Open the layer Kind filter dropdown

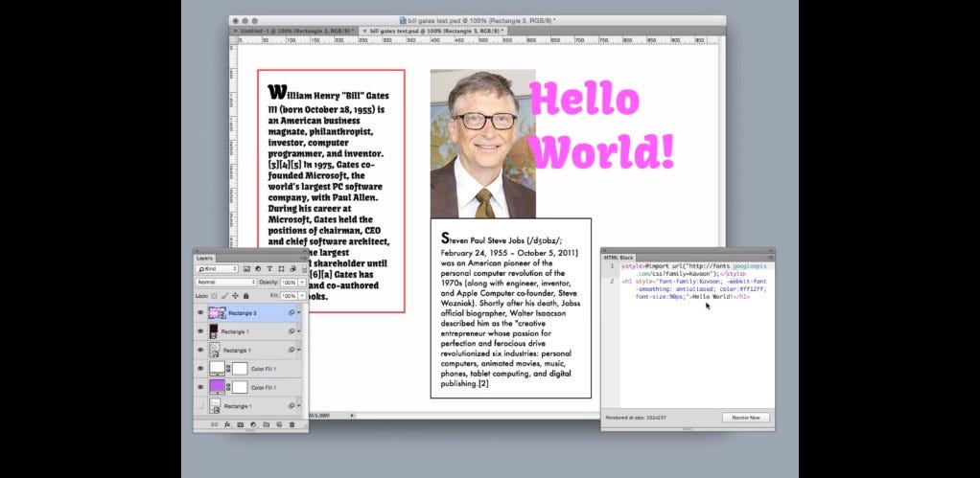(217, 269)
